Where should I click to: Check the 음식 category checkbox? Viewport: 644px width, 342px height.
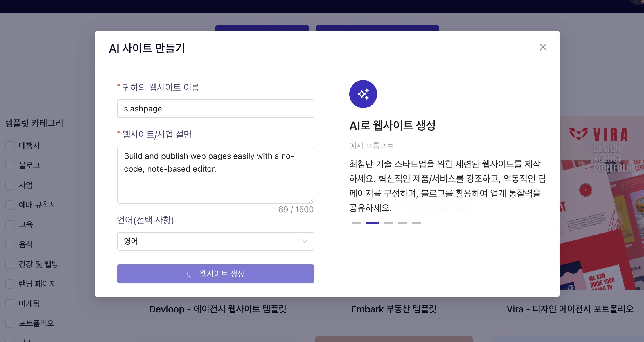10,244
